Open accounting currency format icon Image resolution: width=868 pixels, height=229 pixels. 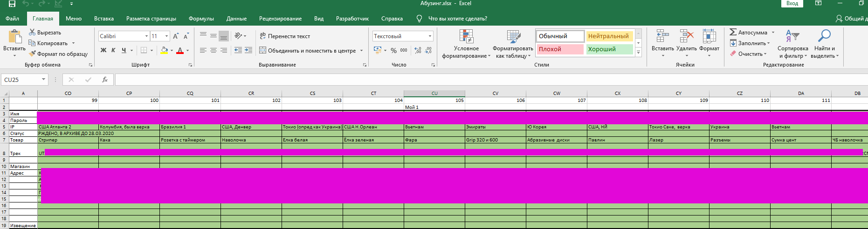tap(378, 50)
